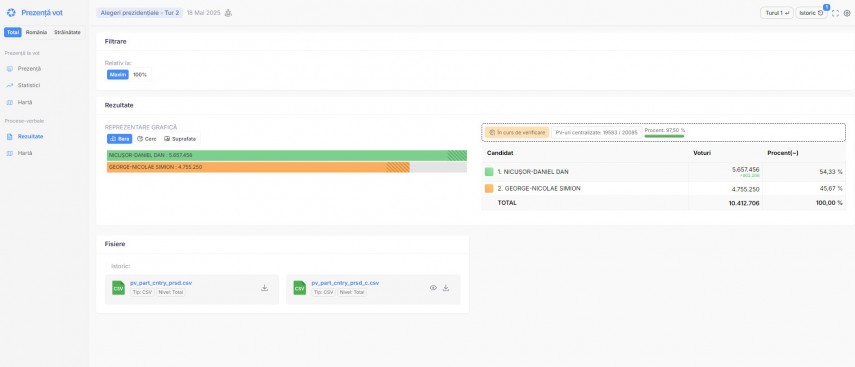Open fullscreen mode icon
The height and width of the screenshot is (367, 855).
point(835,13)
